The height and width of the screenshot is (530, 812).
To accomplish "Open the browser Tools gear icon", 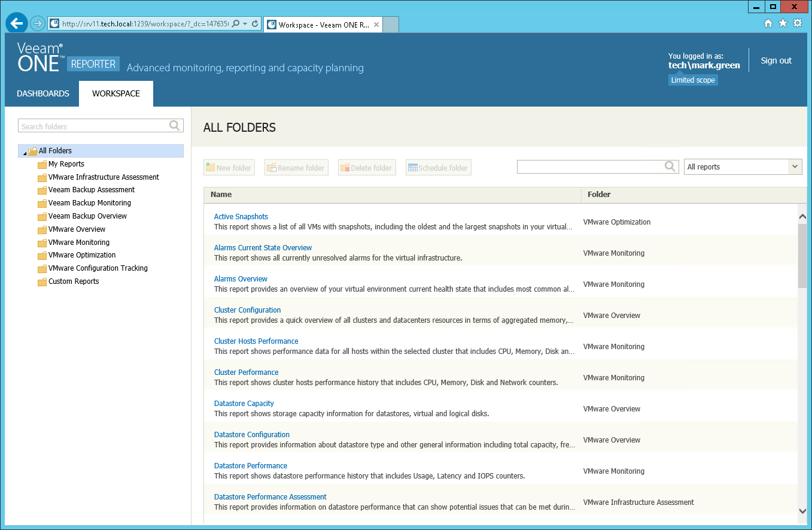I will pyautogui.click(x=797, y=23).
